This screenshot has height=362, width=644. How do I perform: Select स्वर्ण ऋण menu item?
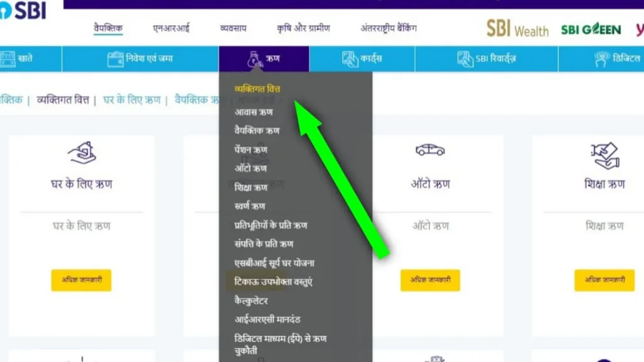pyautogui.click(x=250, y=206)
